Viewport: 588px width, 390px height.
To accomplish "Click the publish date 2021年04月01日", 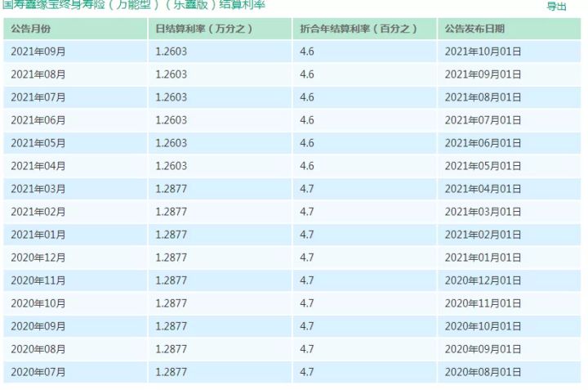I will click(x=483, y=189).
